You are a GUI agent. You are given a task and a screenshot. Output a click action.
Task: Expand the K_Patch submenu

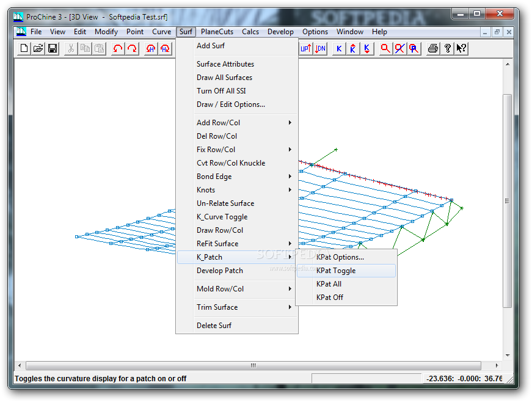pos(237,257)
